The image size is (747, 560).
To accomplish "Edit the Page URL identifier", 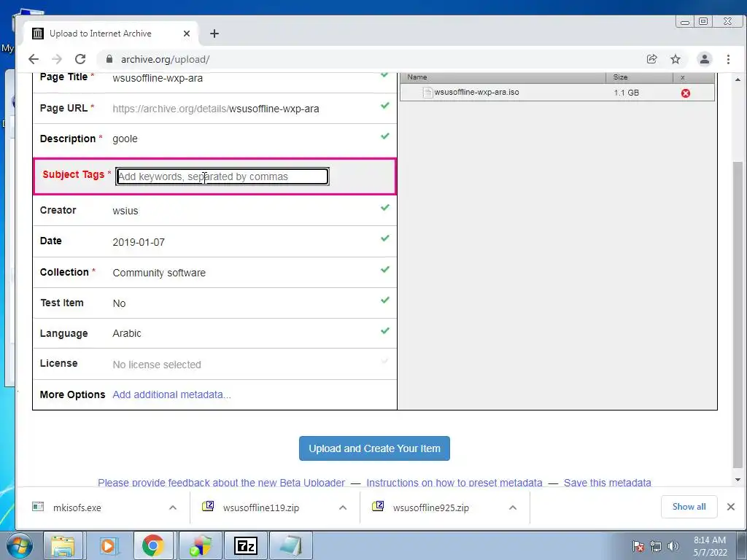I will pos(274,109).
